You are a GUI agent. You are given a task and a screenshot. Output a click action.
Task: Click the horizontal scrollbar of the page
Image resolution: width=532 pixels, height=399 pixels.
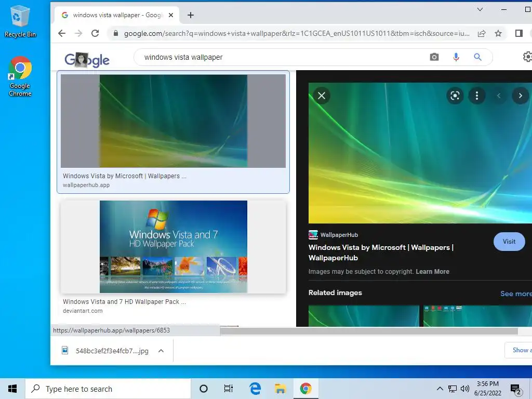click(369, 331)
